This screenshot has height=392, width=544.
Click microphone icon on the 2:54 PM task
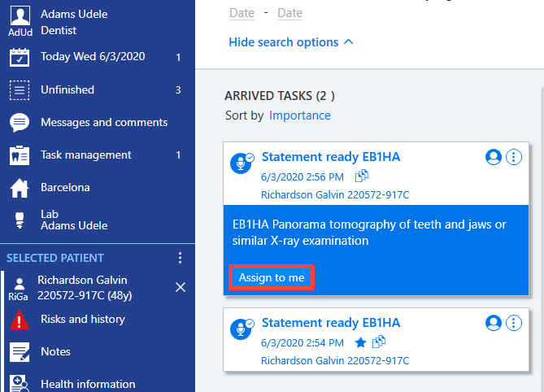242,329
